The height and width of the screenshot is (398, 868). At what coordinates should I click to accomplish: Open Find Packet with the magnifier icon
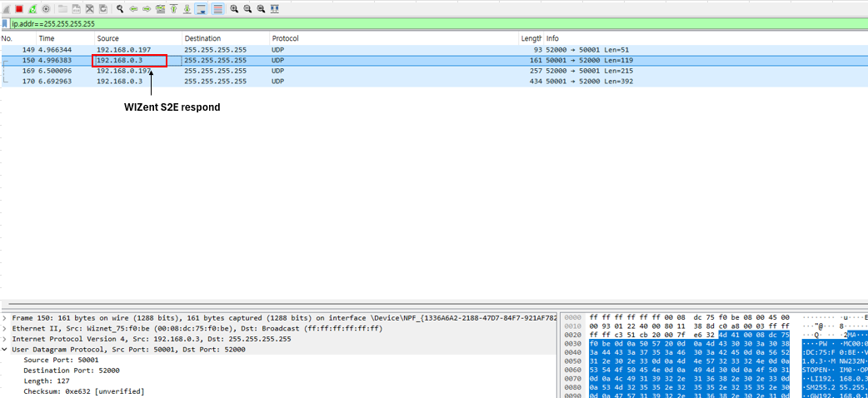point(120,9)
